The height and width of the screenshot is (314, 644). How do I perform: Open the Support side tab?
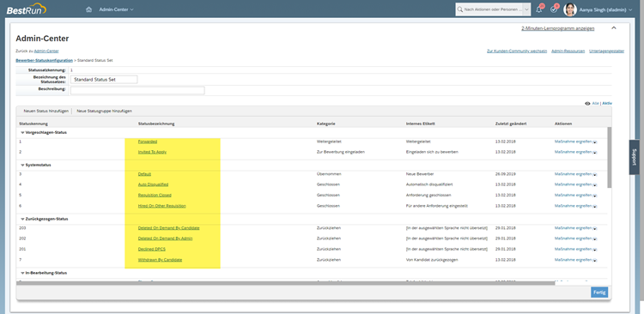tap(635, 157)
